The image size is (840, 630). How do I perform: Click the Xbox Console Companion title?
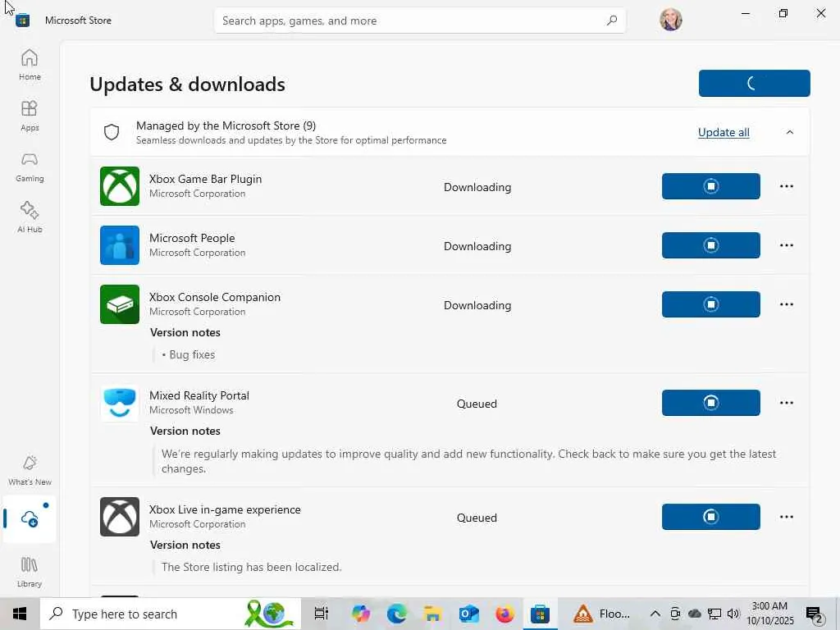pos(214,297)
